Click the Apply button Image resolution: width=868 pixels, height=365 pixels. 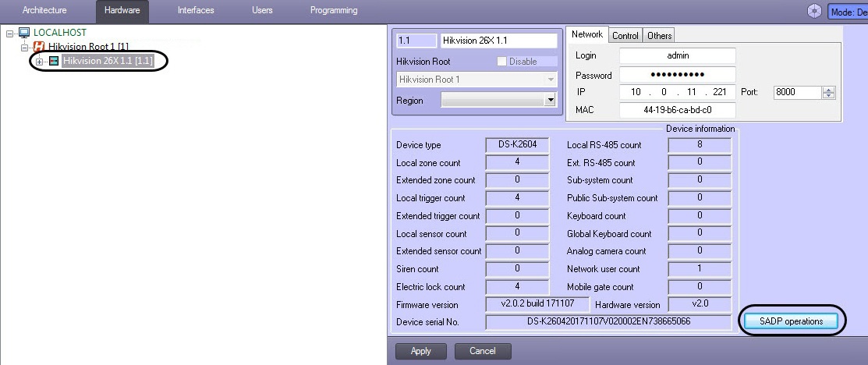tap(421, 351)
